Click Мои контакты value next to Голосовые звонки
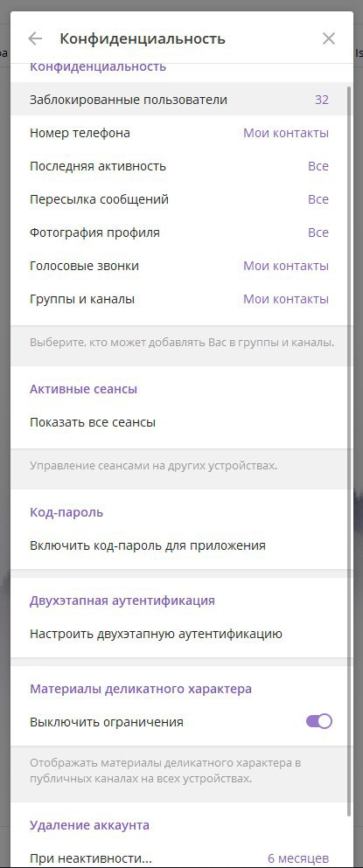This screenshot has width=363, height=868. click(286, 266)
